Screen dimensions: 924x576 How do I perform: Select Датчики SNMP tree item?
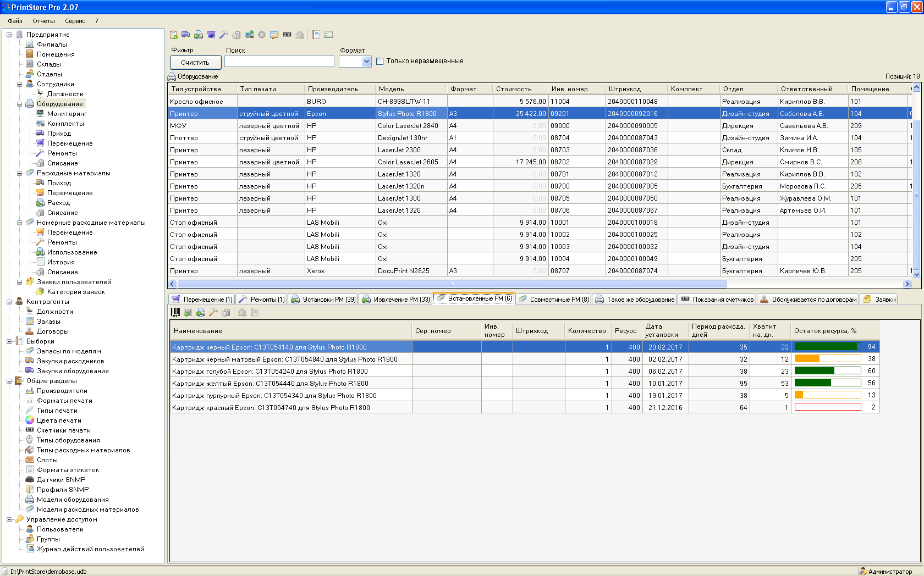click(61, 480)
